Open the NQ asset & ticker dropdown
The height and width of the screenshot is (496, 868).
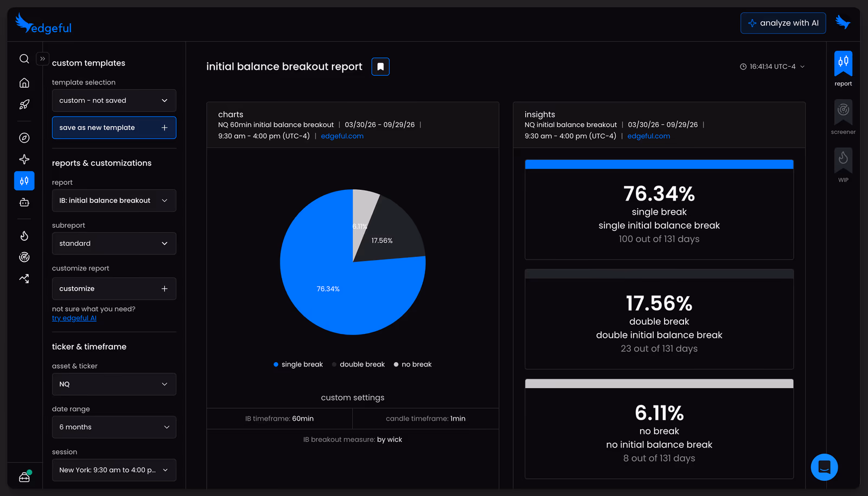[x=114, y=384]
